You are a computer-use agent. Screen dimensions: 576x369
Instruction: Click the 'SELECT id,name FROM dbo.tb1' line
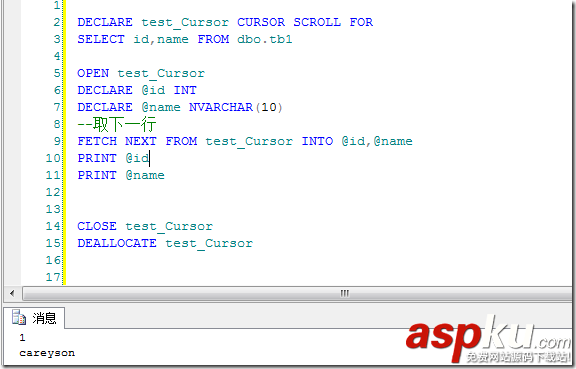185,39
